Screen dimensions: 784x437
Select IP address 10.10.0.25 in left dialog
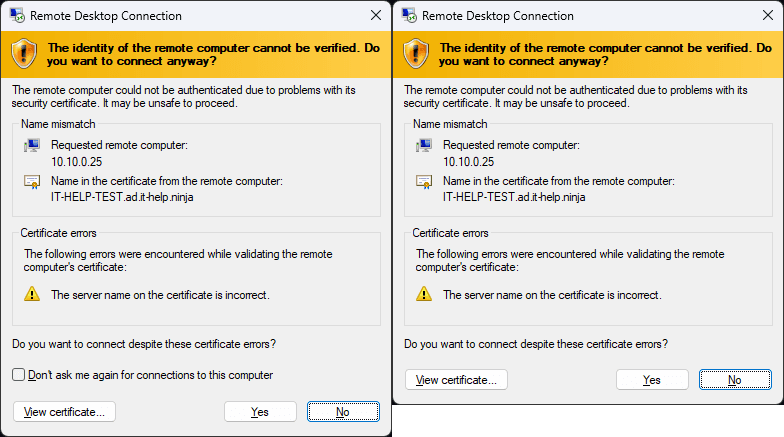point(76,162)
